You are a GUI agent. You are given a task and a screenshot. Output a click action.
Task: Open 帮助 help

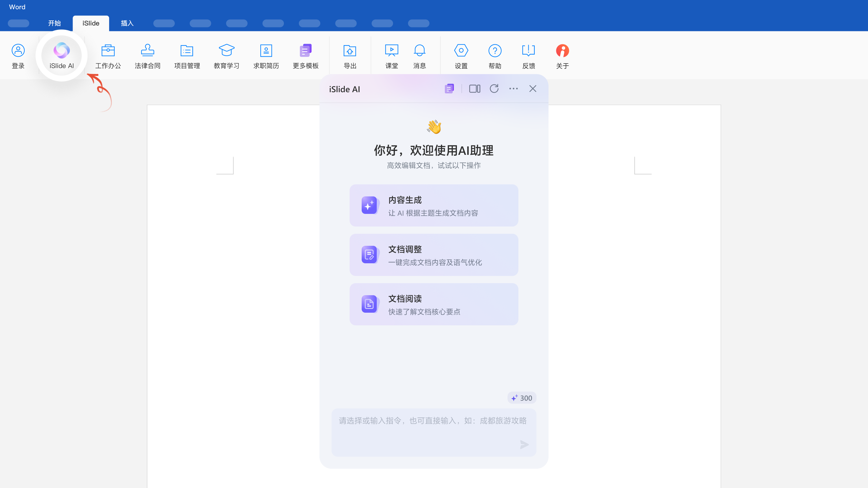(x=495, y=57)
